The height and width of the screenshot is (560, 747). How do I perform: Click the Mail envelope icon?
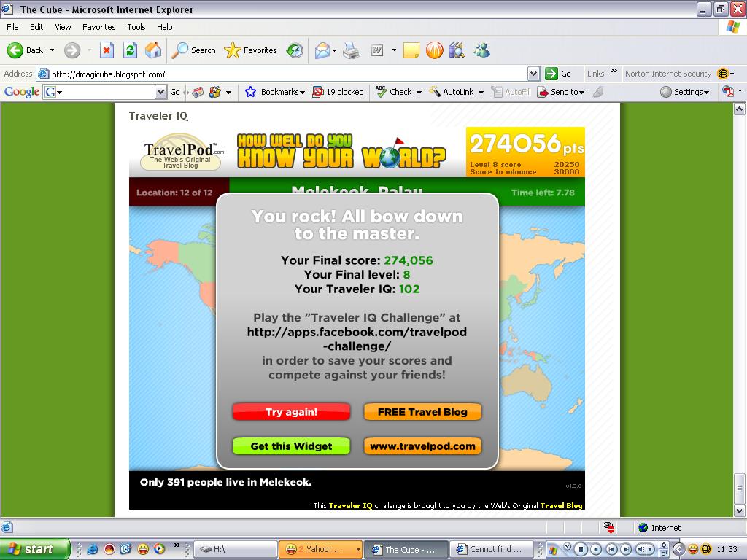coord(322,50)
